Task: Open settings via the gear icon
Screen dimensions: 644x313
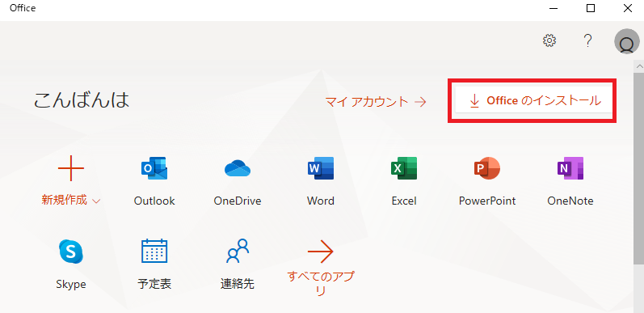Action: (x=549, y=40)
